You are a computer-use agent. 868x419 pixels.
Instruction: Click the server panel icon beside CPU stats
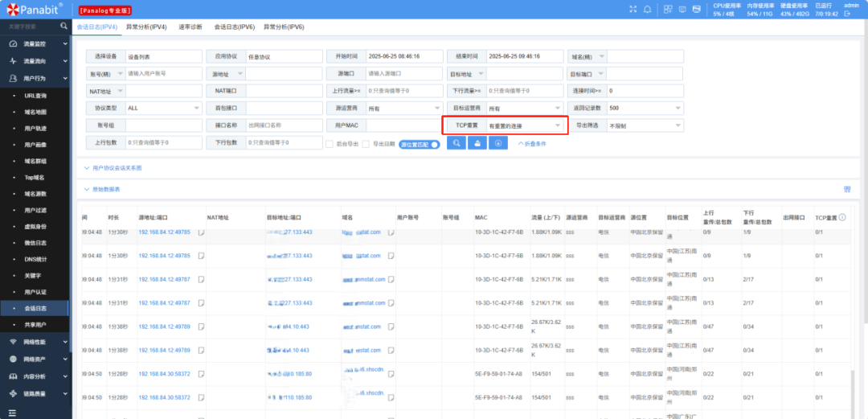(696, 9)
